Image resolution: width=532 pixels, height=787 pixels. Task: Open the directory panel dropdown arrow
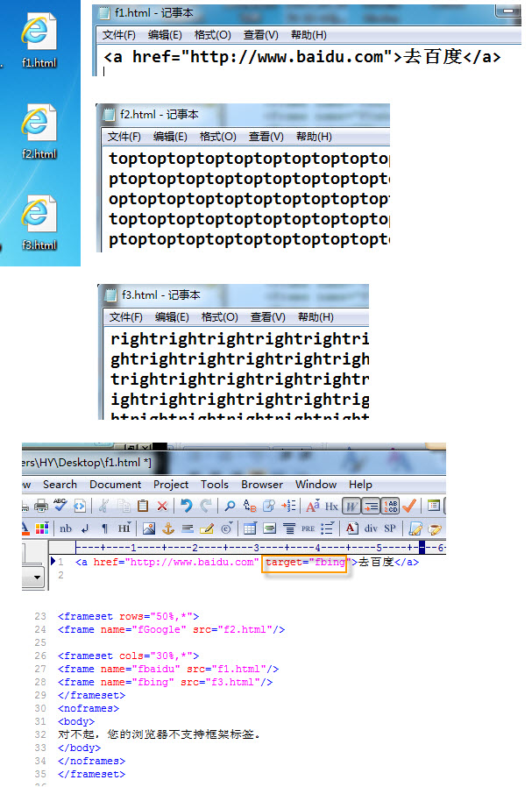(37, 578)
